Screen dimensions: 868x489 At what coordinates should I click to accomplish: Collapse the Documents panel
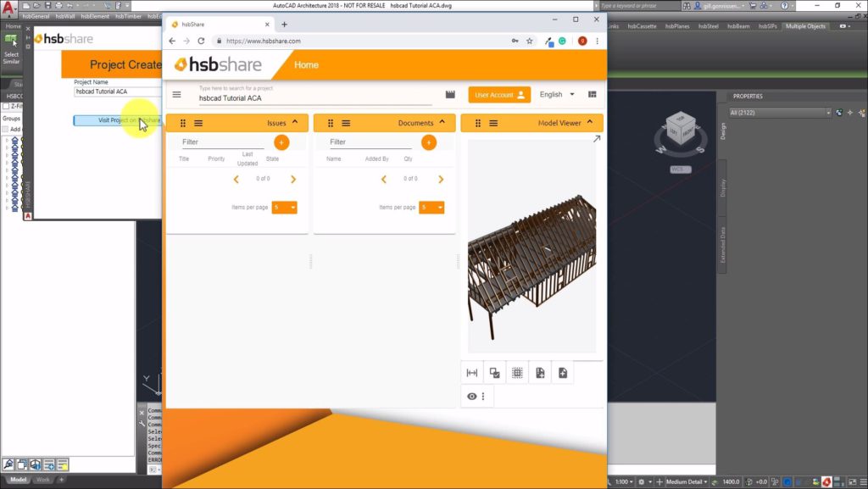pyautogui.click(x=442, y=122)
